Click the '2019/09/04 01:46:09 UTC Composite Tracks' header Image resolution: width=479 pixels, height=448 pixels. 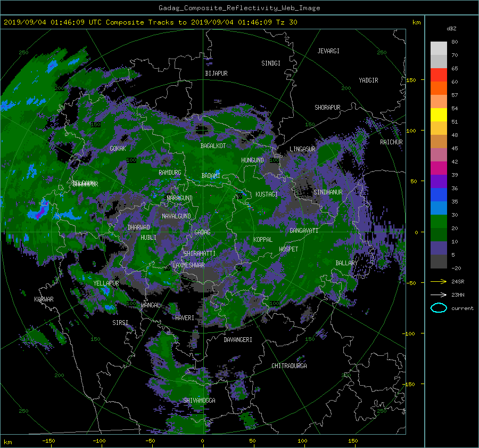tap(93, 22)
